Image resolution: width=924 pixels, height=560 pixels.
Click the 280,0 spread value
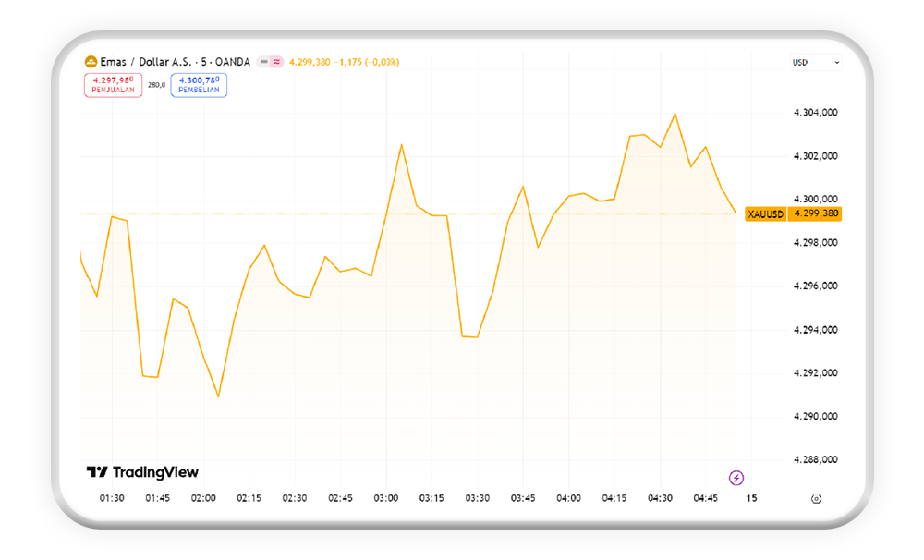(x=157, y=85)
